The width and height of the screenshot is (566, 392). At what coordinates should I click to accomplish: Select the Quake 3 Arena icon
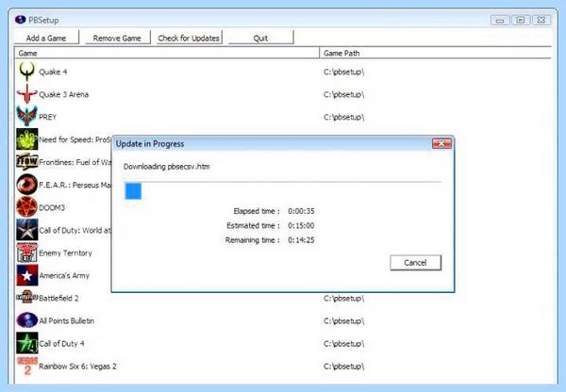pos(27,94)
